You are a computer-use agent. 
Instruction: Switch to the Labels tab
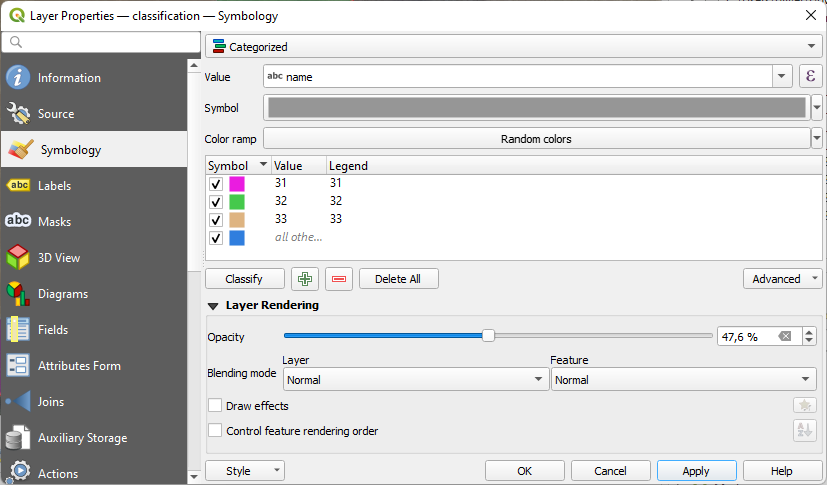pyautogui.click(x=54, y=186)
